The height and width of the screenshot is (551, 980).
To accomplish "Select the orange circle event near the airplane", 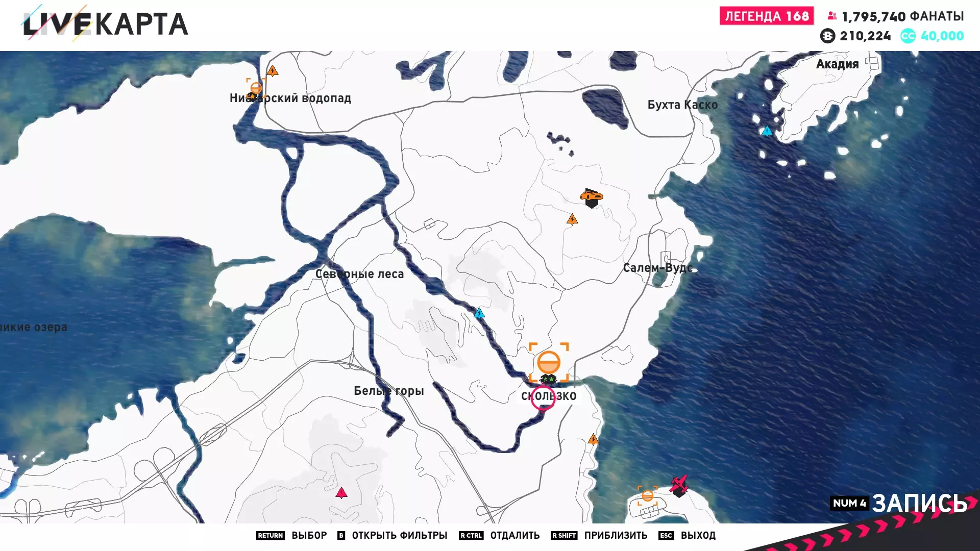I will (647, 495).
